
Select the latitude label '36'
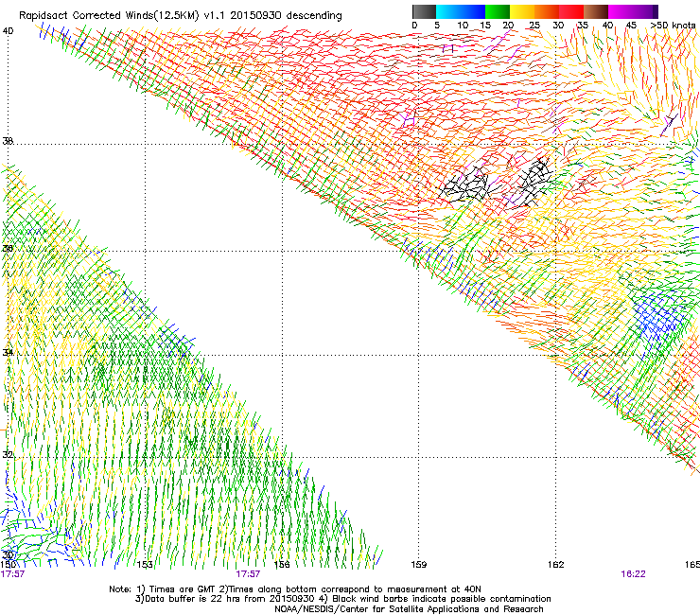point(8,248)
